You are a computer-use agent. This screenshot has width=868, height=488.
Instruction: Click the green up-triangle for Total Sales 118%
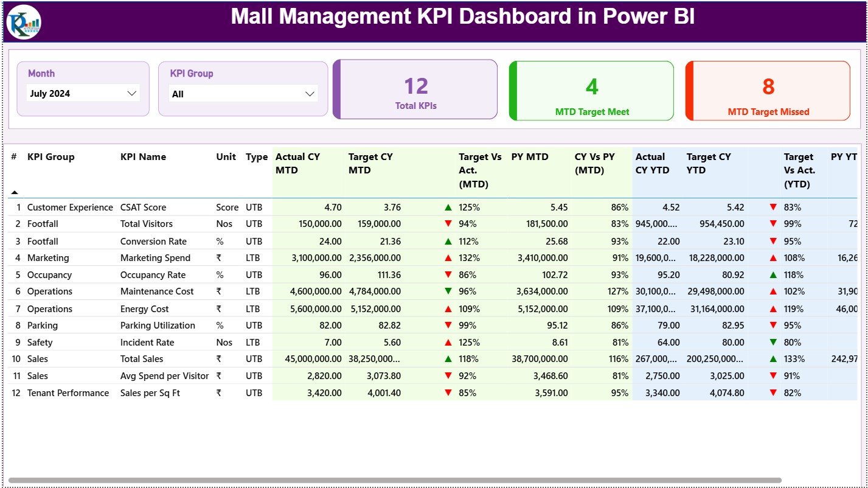pos(448,358)
